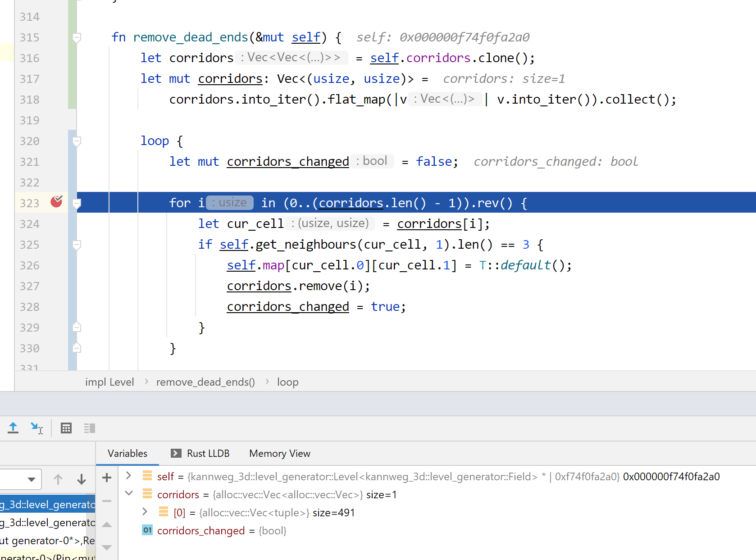
Task: Click the orange variable icon next to self
Action: (147, 476)
